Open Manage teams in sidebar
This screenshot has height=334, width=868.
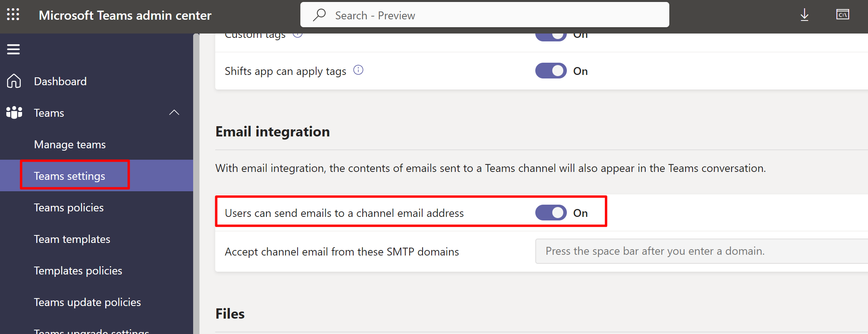[70, 145]
